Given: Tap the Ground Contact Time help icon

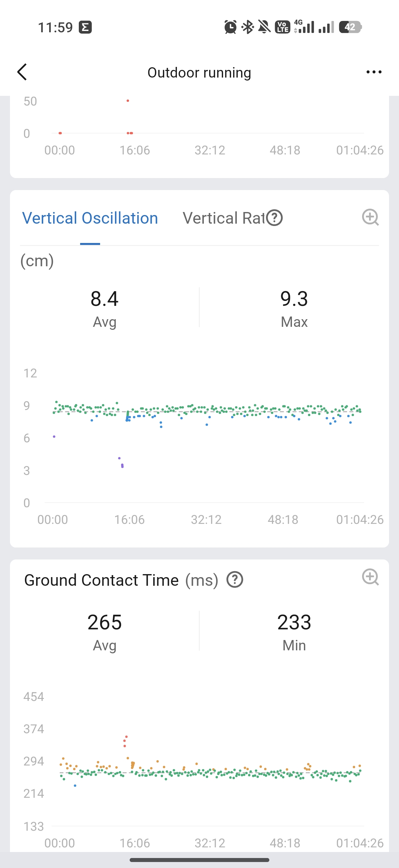Looking at the screenshot, I should (x=235, y=580).
